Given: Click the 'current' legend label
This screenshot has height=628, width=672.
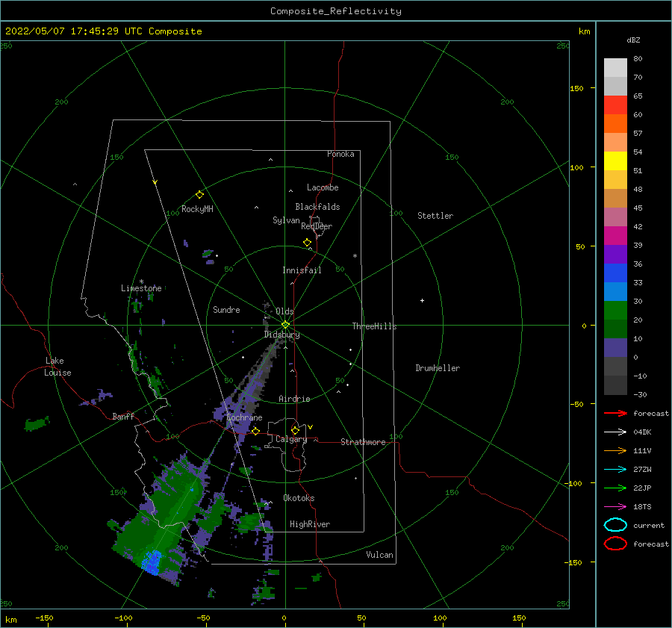Looking at the screenshot, I should 649,525.
